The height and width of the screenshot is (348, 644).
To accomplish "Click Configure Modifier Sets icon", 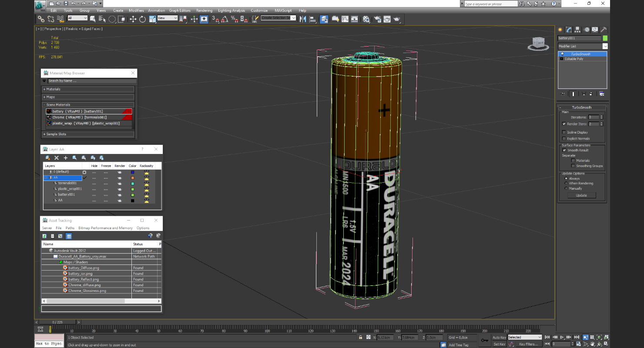I will point(601,94).
